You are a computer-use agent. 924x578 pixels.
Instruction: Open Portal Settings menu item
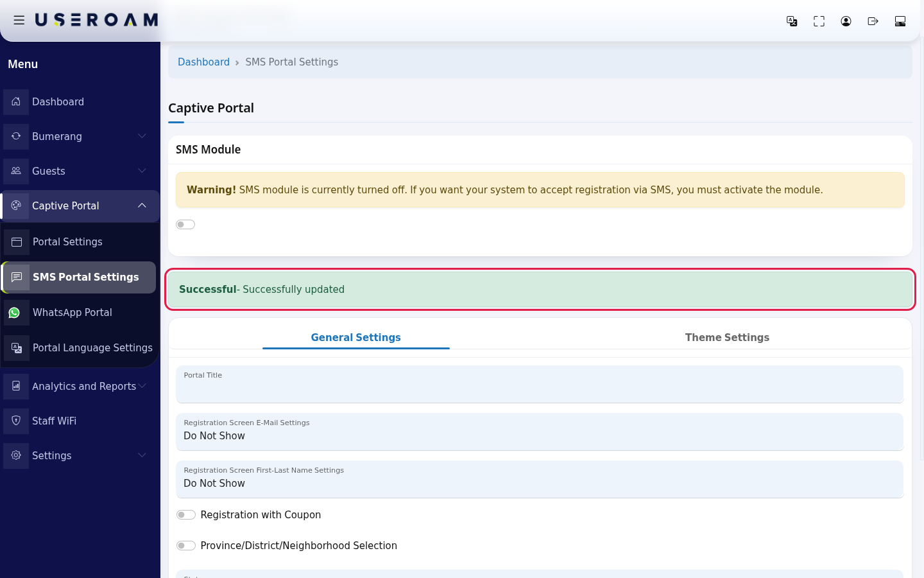[x=80, y=241]
